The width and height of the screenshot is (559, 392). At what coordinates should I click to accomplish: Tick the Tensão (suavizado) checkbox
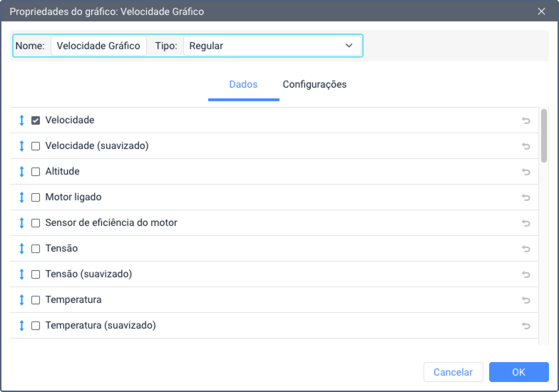pos(36,274)
